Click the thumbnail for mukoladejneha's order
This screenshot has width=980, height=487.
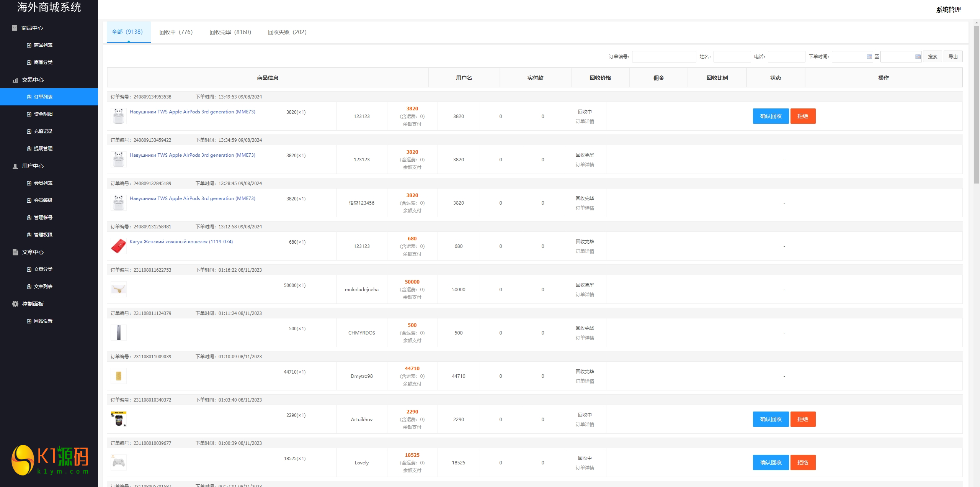point(119,289)
